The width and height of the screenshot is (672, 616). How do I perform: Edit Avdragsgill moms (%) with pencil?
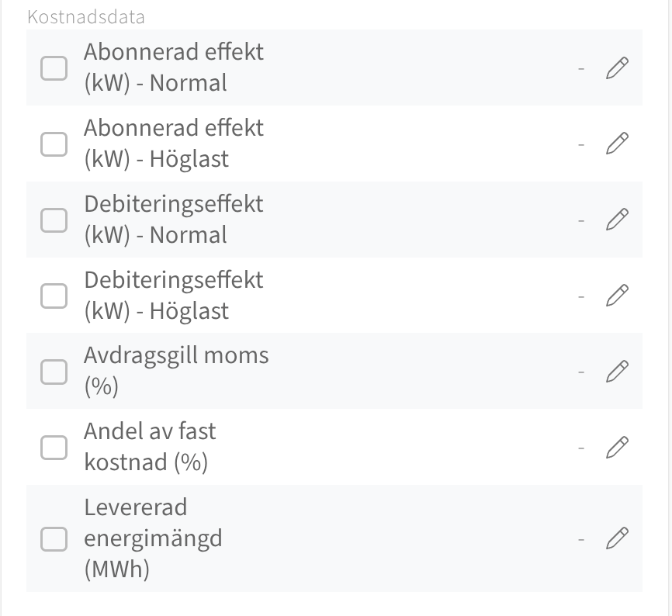pos(617,372)
